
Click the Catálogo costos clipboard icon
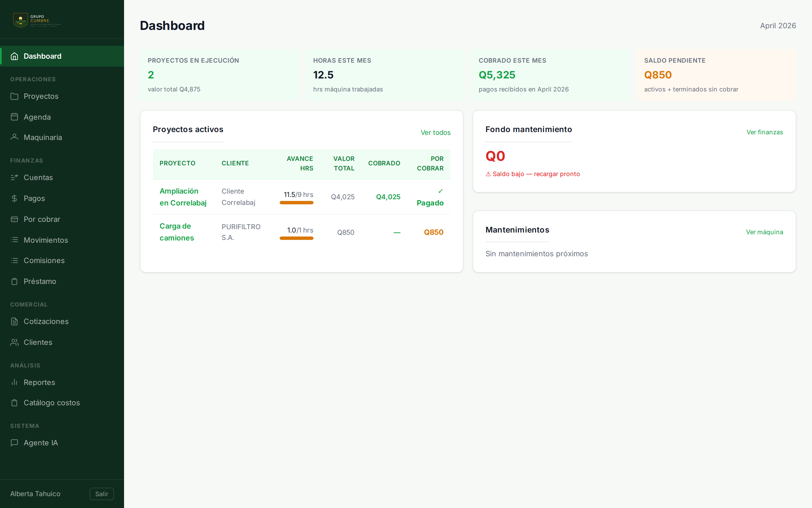(14, 402)
